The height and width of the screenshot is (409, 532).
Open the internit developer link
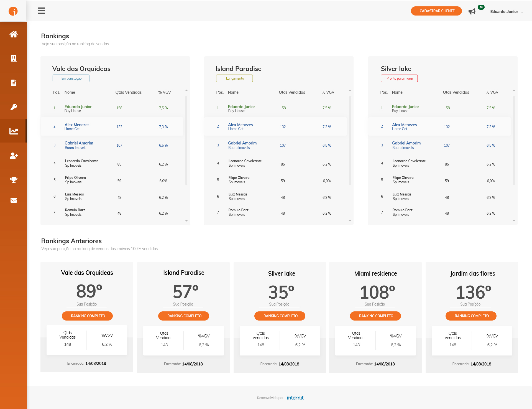pos(295,398)
